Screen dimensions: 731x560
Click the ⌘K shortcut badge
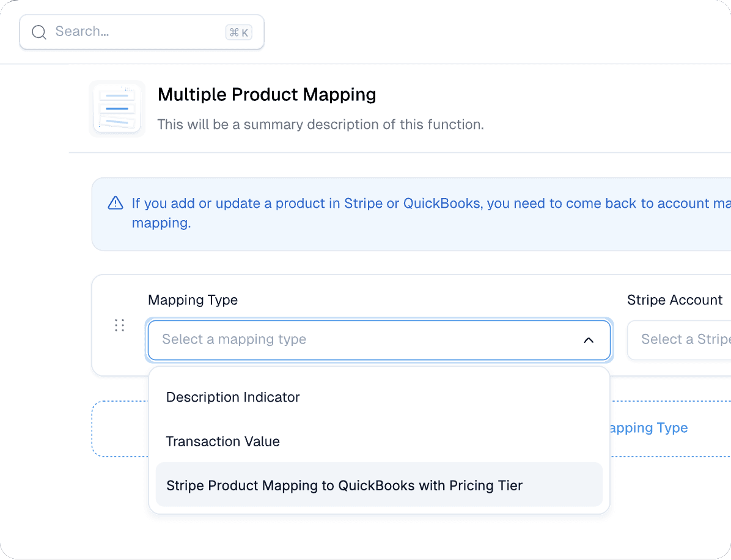[239, 32]
